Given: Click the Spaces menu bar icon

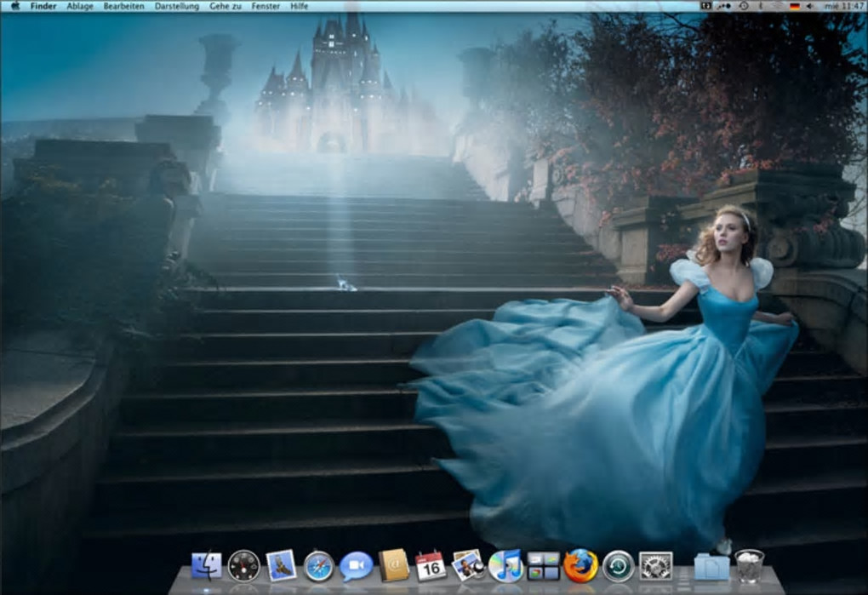Looking at the screenshot, I should (706, 6).
